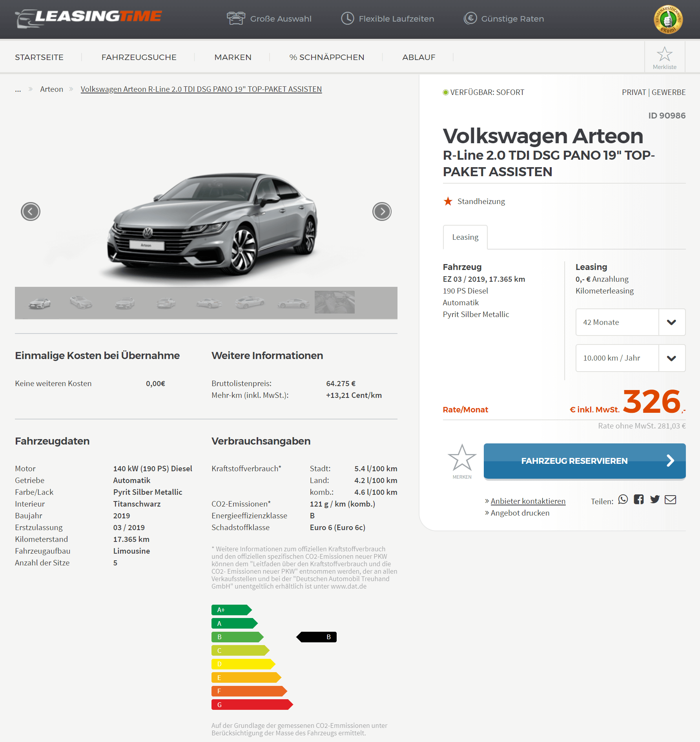The width and height of the screenshot is (700, 742).
Task: Share the offer on Facebook
Action: click(639, 500)
